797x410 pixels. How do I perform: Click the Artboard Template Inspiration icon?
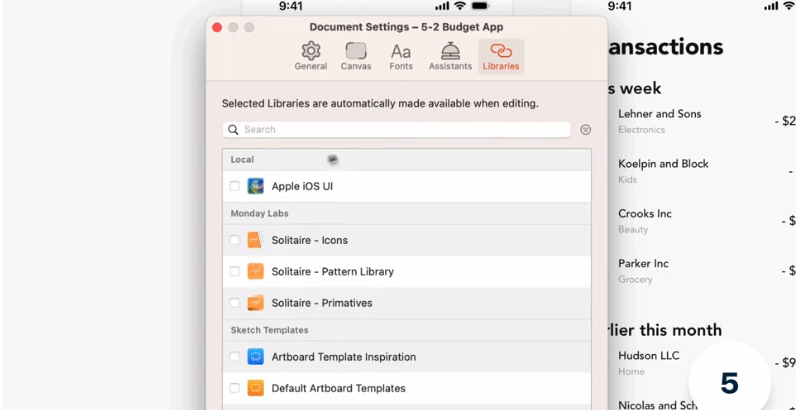coord(255,357)
